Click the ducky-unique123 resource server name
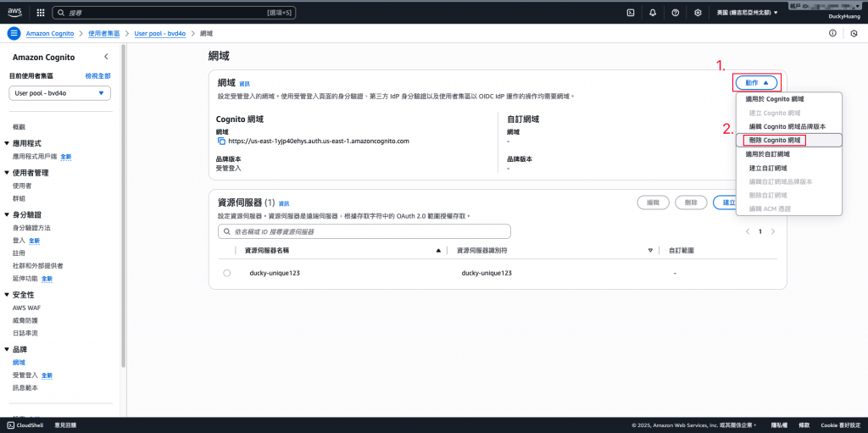This screenshot has width=868, height=433. (x=275, y=273)
